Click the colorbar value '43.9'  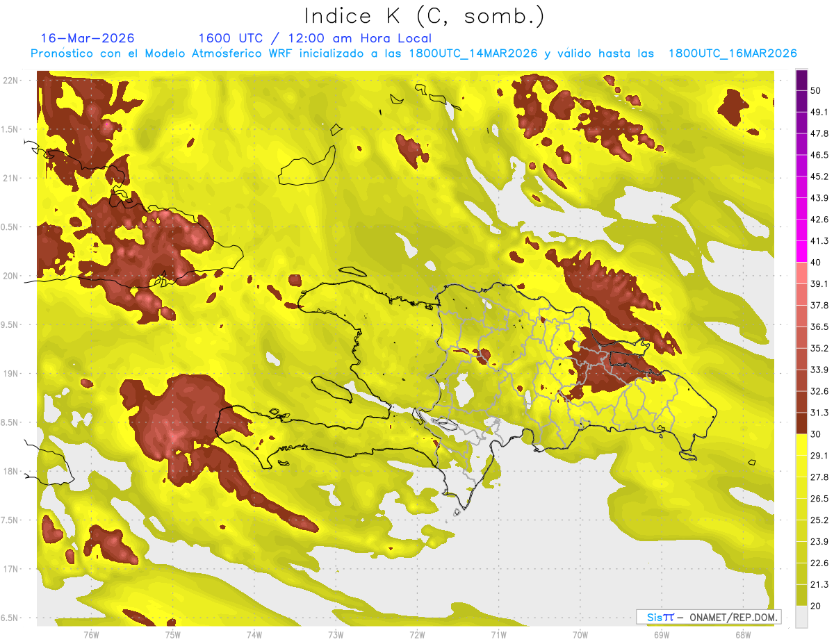tap(819, 198)
